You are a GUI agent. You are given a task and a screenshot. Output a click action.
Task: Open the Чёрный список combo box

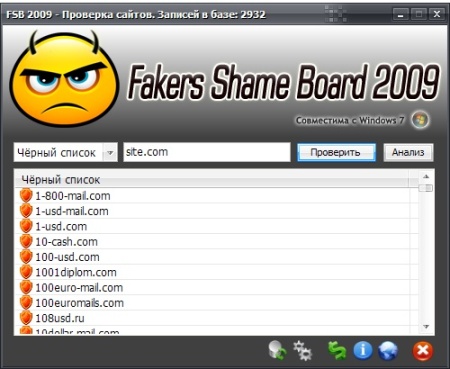(66, 153)
